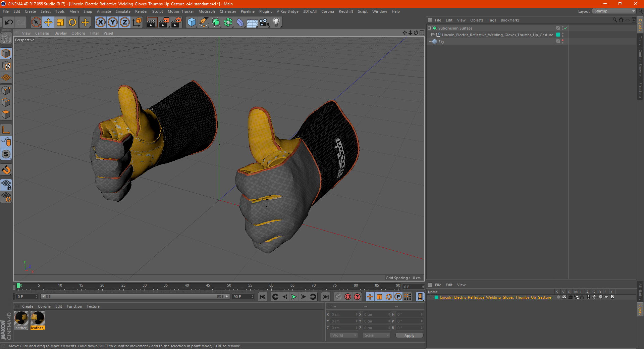The height and width of the screenshot is (349, 644).
Task: Switch to Texture mode
Action: point(6,66)
